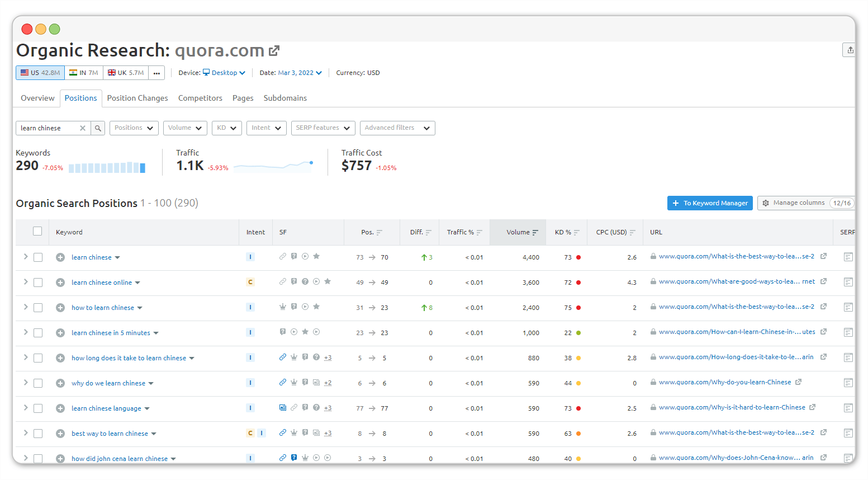Image resolution: width=868 pixels, height=480 pixels.
Task: Open the Competitors tab
Action: 200,98
